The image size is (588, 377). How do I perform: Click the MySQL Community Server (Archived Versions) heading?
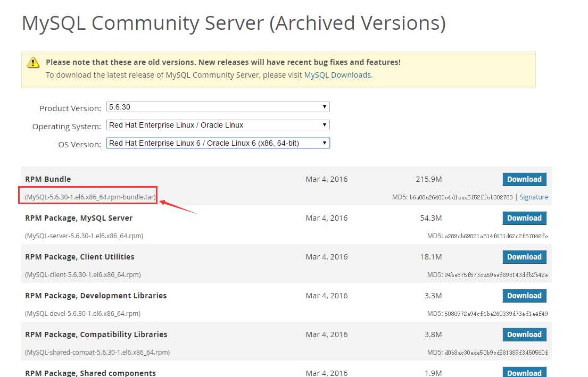[234, 23]
